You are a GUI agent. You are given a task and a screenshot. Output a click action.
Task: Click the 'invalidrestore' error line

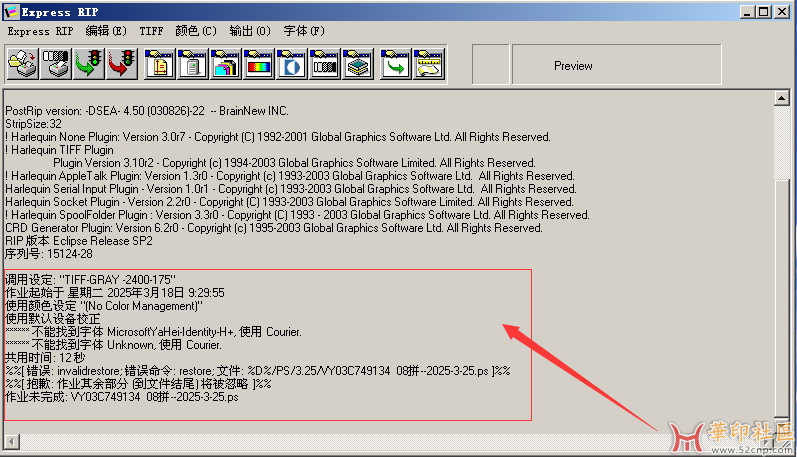258,371
